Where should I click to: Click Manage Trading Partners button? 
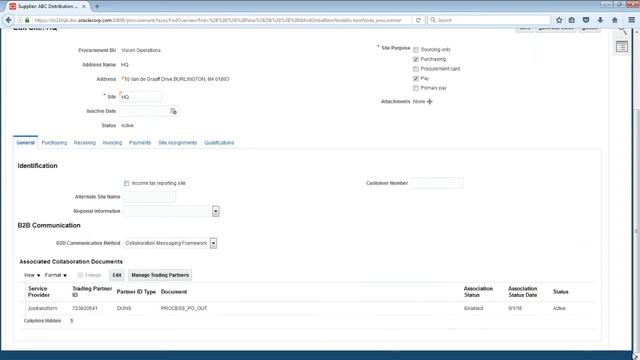[x=160, y=275]
